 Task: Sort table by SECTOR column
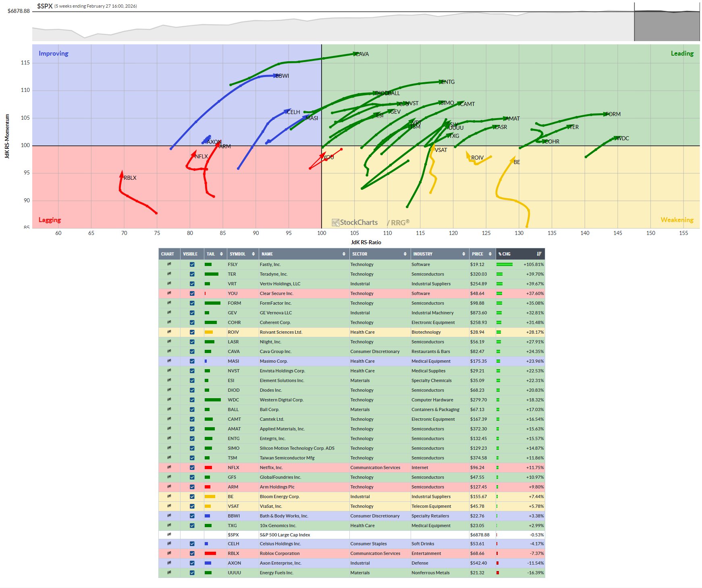point(380,254)
